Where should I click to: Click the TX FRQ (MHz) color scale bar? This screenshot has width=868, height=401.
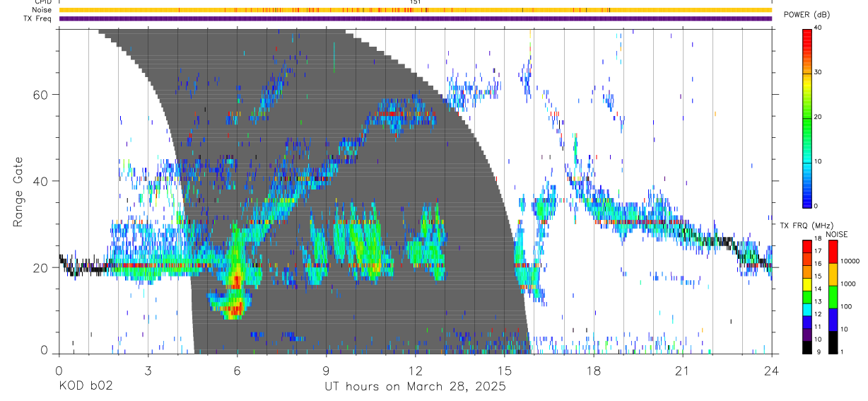click(807, 297)
